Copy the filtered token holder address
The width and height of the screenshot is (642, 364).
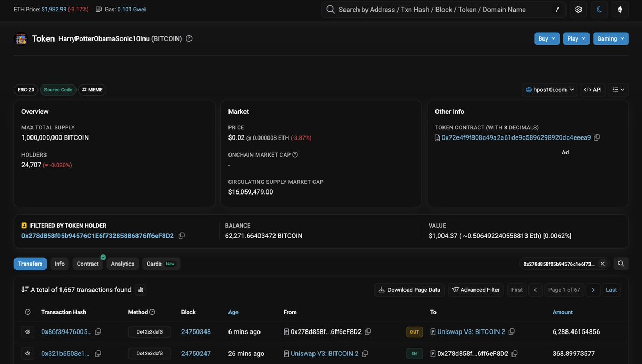(181, 236)
